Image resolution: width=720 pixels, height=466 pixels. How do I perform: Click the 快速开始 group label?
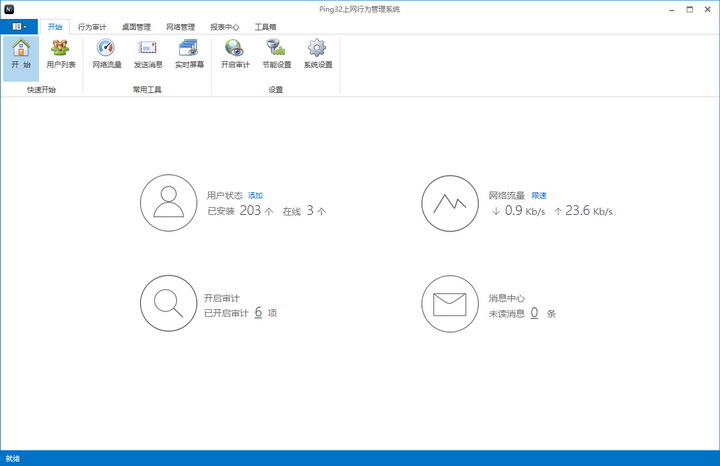pyautogui.click(x=41, y=90)
